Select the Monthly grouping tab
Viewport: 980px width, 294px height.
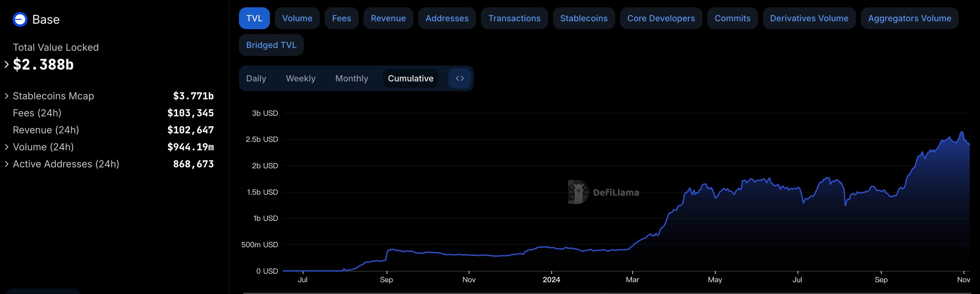pyautogui.click(x=351, y=78)
